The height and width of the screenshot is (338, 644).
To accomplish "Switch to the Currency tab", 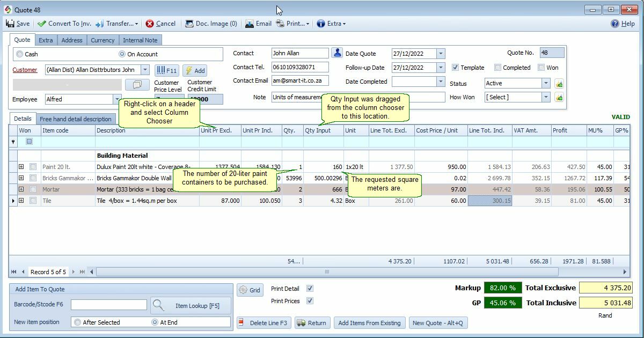I will (x=103, y=40).
